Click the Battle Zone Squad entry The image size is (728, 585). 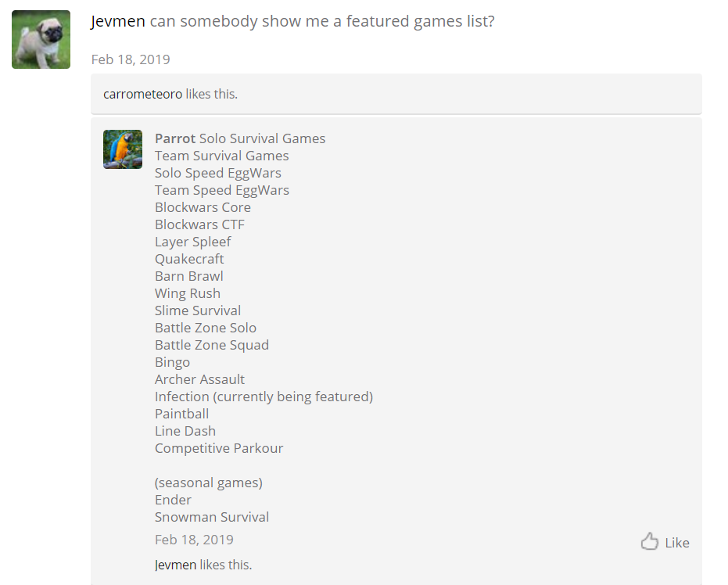[212, 345]
